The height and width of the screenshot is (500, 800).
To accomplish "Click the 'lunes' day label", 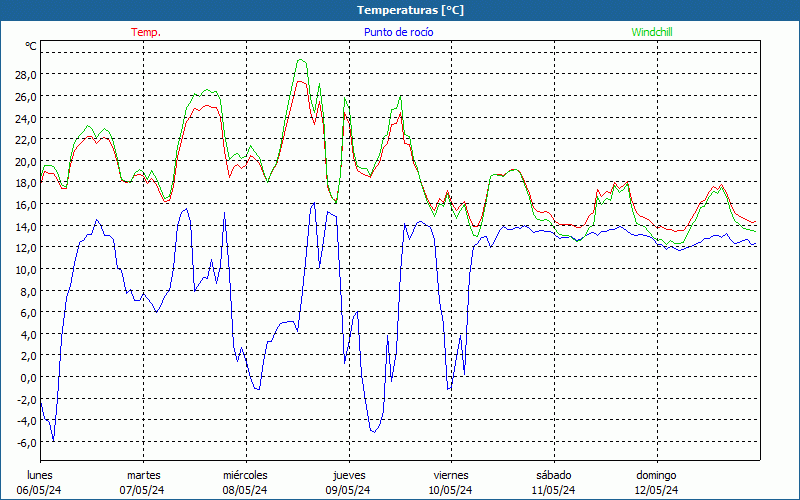I will click(40, 475).
